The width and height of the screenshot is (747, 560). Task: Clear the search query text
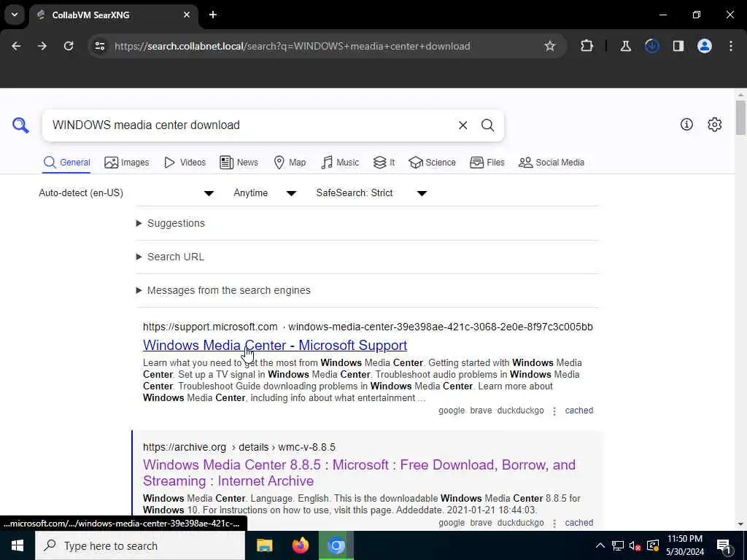tap(462, 125)
